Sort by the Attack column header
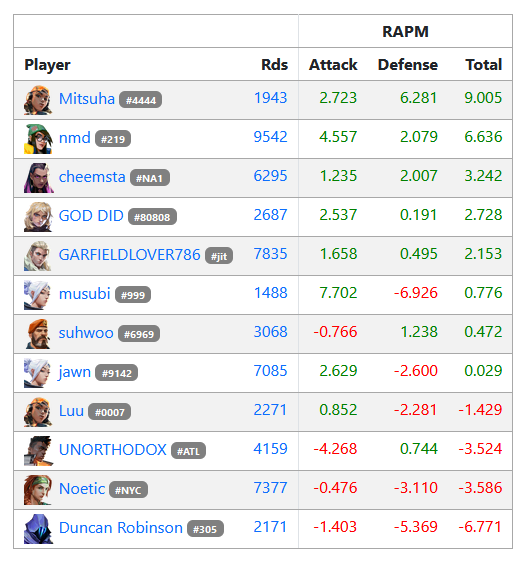 333,65
